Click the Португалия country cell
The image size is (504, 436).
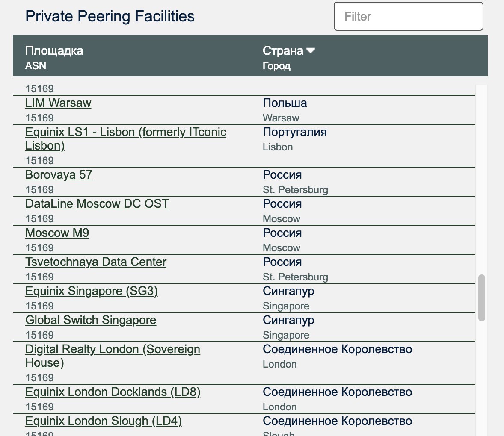click(x=294, y=132)
